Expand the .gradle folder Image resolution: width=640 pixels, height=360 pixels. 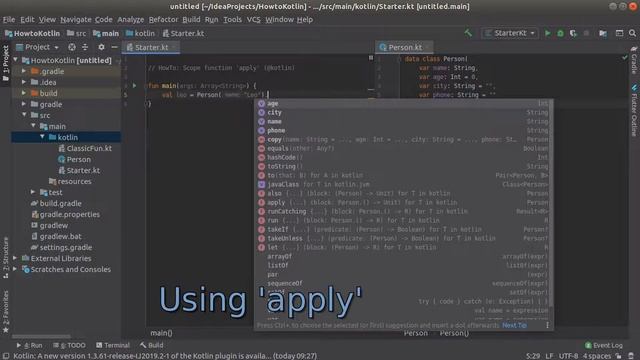click(24, 71)
